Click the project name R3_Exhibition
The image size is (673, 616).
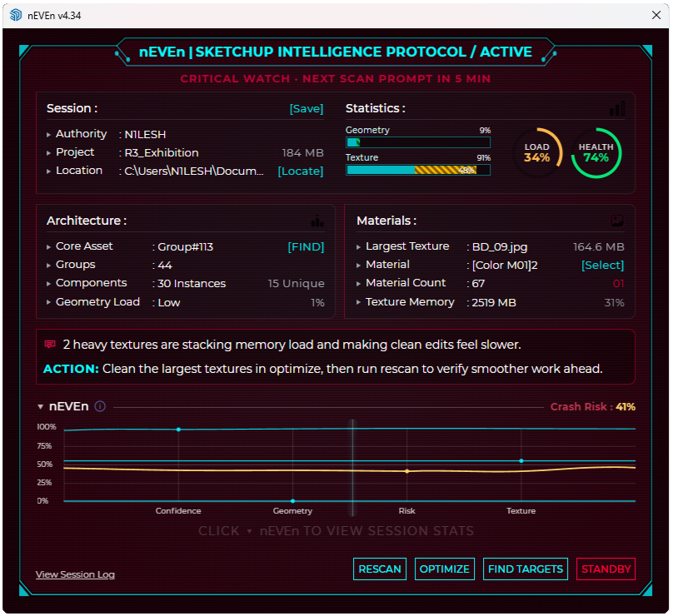(162, 152)
